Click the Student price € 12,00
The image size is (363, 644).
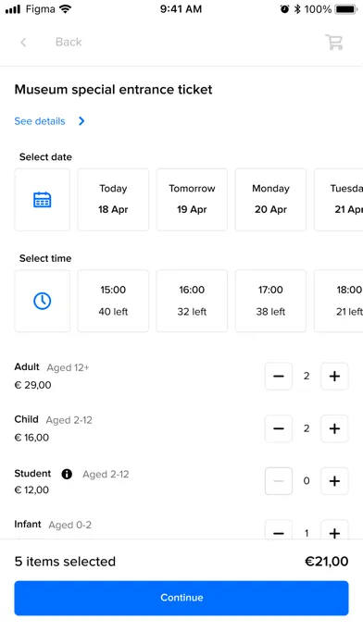(31, 490)
